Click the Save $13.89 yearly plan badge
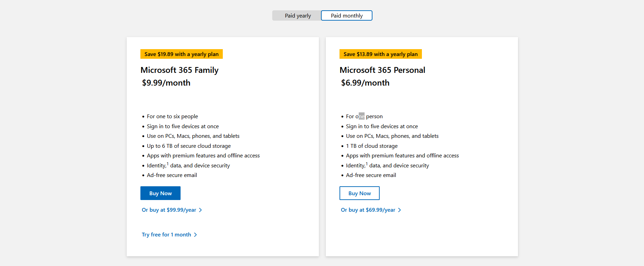The width and height of the screenshot is (644, 266). (x=381, y=54)
